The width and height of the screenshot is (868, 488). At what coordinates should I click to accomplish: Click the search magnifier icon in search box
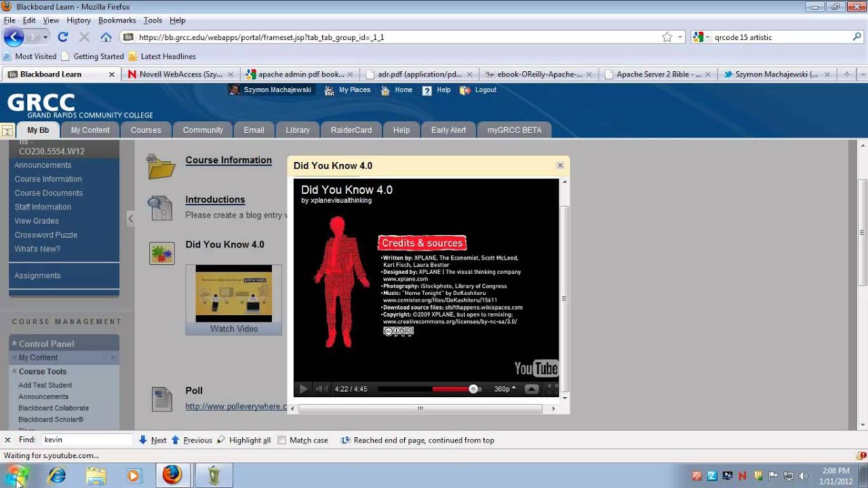(x=857, y=37)
